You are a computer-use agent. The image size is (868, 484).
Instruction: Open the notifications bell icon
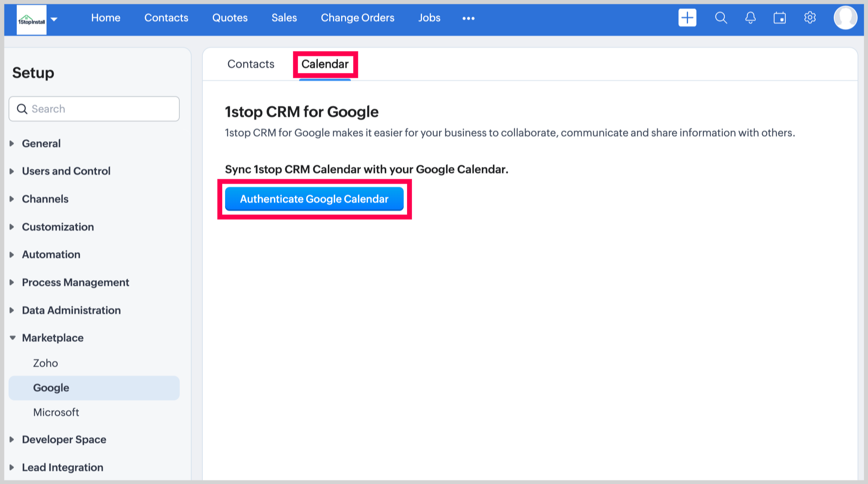(x=750, y=18)
